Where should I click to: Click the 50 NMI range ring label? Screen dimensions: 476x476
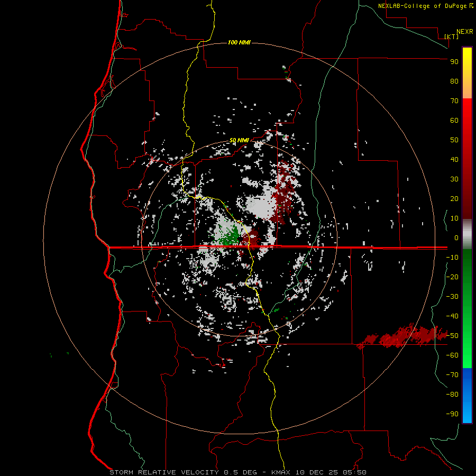(239, 140)
